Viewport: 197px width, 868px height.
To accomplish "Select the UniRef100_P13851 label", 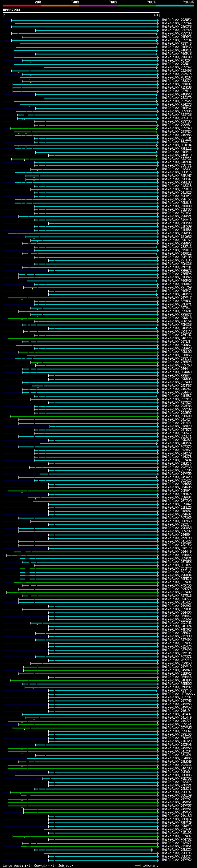I will (x=176, y=846).
